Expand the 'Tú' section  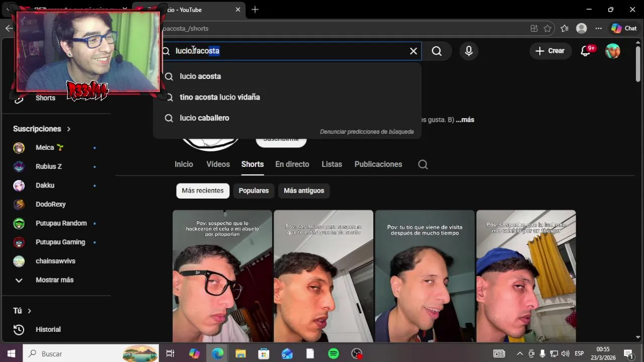tap(22, 311)
